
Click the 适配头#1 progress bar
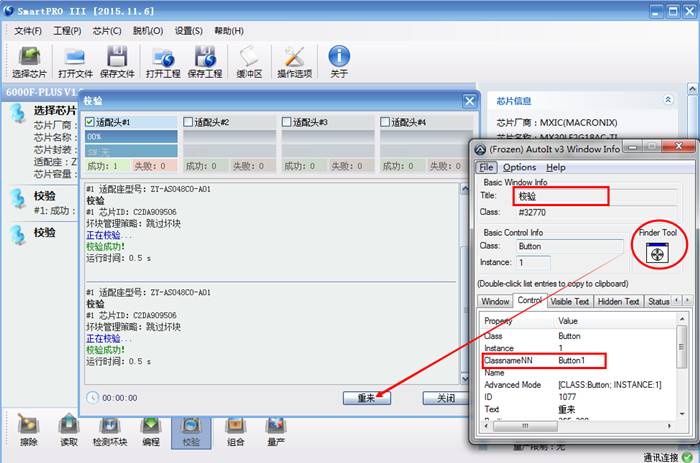point(131,137)
